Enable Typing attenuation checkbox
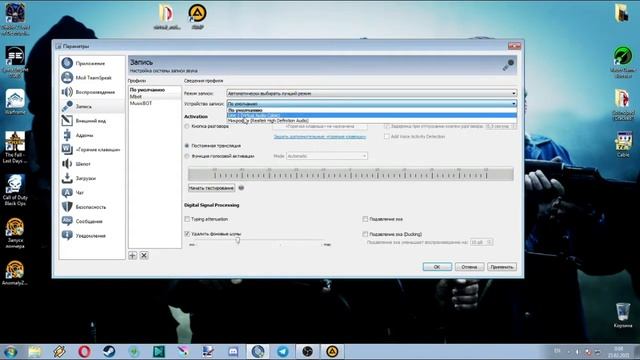 tap(187, 219)
